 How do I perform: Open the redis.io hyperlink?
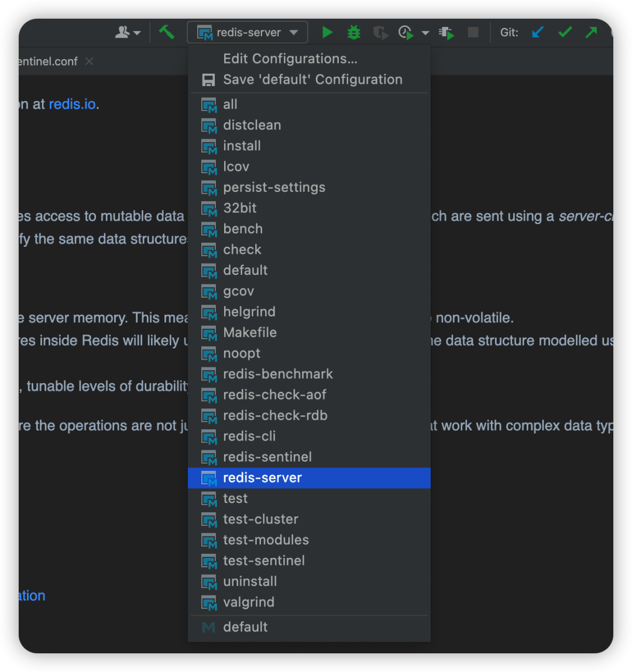click(x=72, y=104)
